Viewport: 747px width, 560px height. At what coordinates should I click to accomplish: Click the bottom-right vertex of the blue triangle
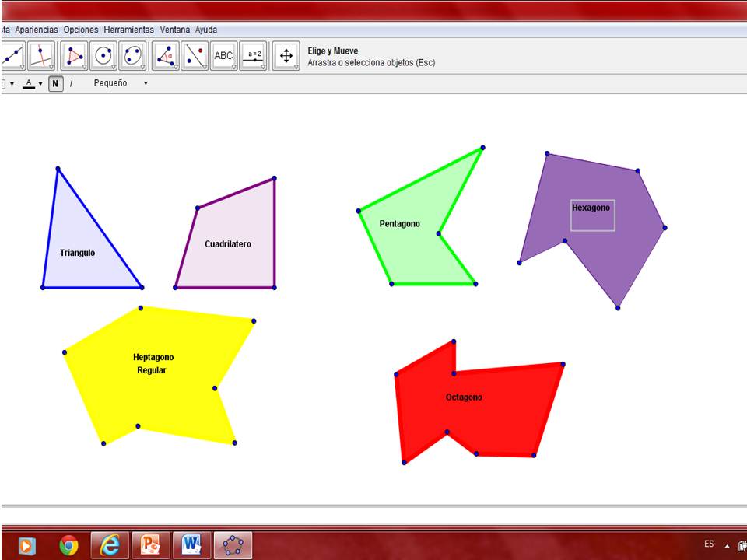[x=142, y=287]
